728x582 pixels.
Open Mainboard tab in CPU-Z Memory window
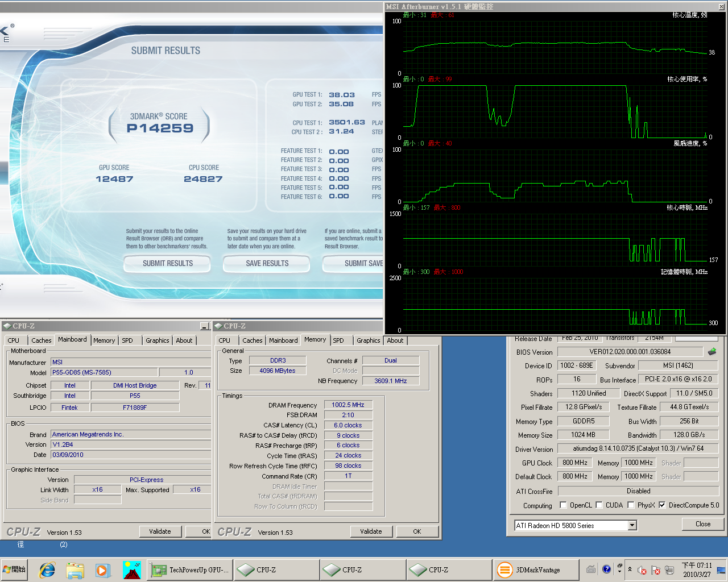(283, 340)
